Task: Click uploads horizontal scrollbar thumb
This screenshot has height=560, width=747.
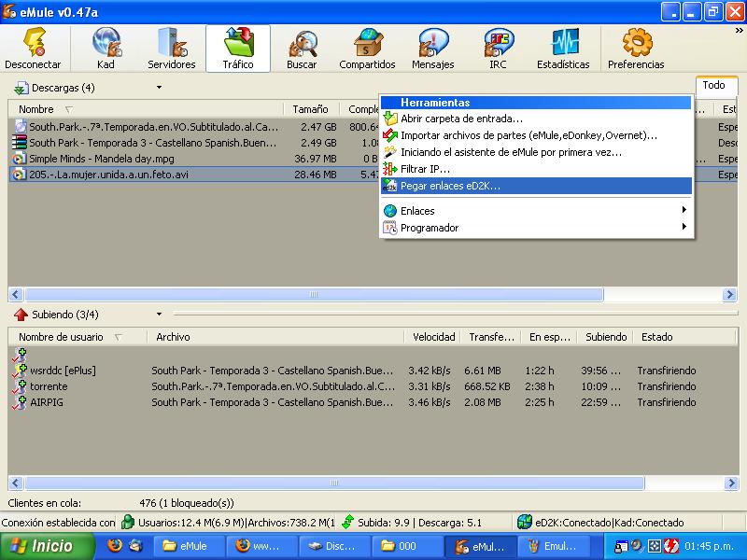Action: pyautogui.click(x=334, y=483)
